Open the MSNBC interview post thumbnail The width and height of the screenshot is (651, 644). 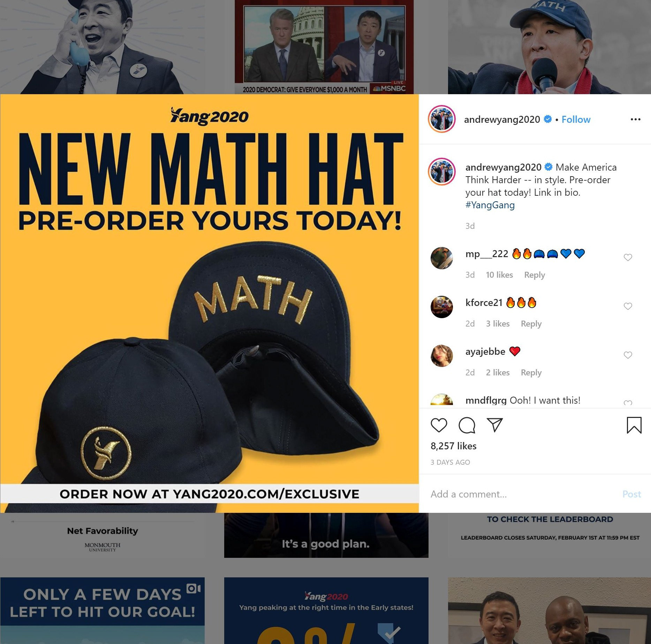[x=324, y=47]
